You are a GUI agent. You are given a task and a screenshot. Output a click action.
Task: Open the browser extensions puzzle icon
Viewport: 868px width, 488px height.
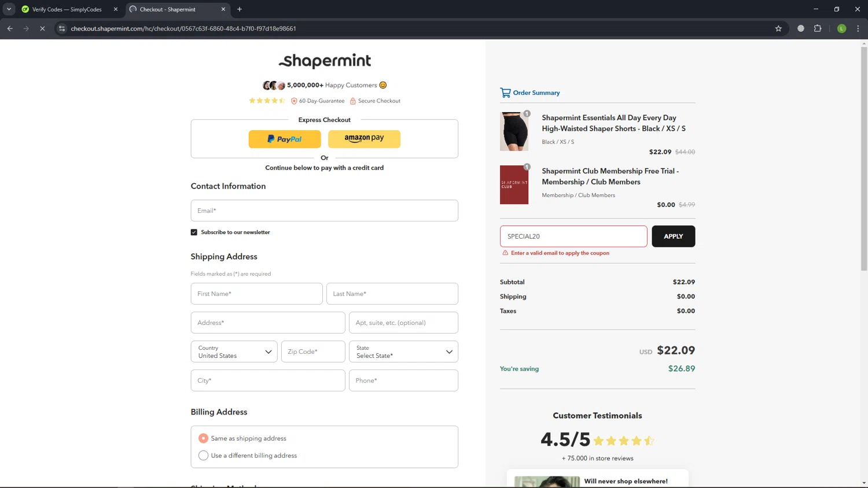[x=818, y=28]
